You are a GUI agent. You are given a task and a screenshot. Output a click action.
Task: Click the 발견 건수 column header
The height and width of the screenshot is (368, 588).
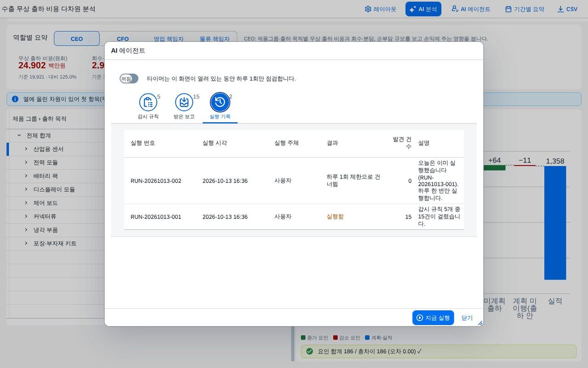click(x=402, y=143)
